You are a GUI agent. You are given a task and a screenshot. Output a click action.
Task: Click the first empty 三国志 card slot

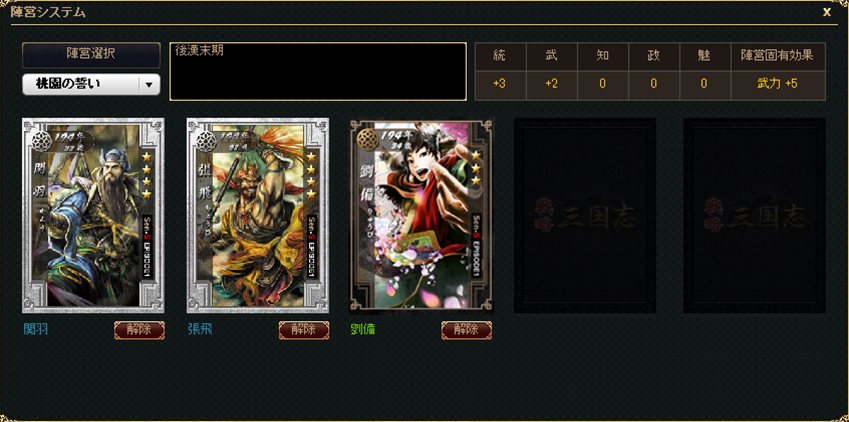[585, 216]
